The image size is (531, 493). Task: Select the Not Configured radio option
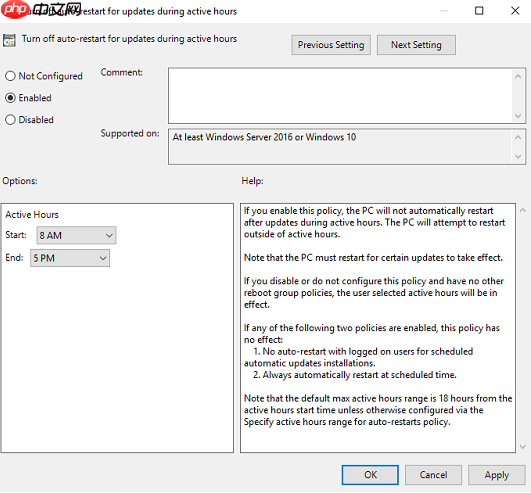pyautogui.click(x=10, y=76)
